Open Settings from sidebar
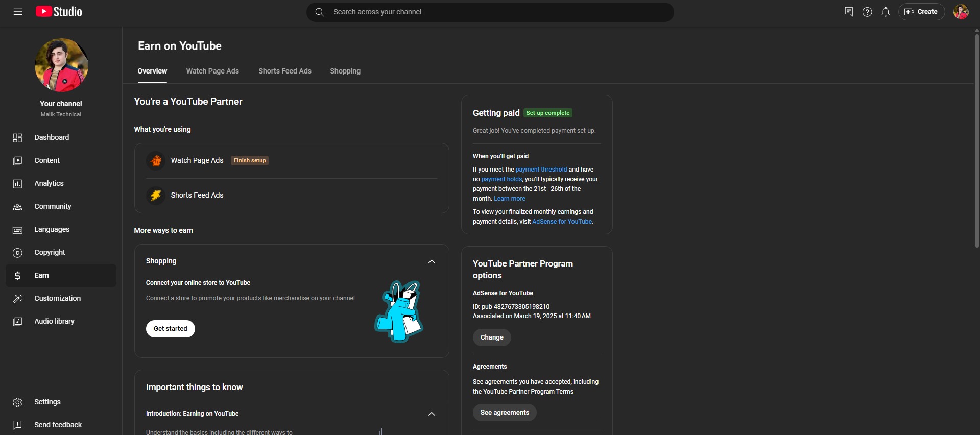The height and width of the screenshot is (435, 980). 47,402
